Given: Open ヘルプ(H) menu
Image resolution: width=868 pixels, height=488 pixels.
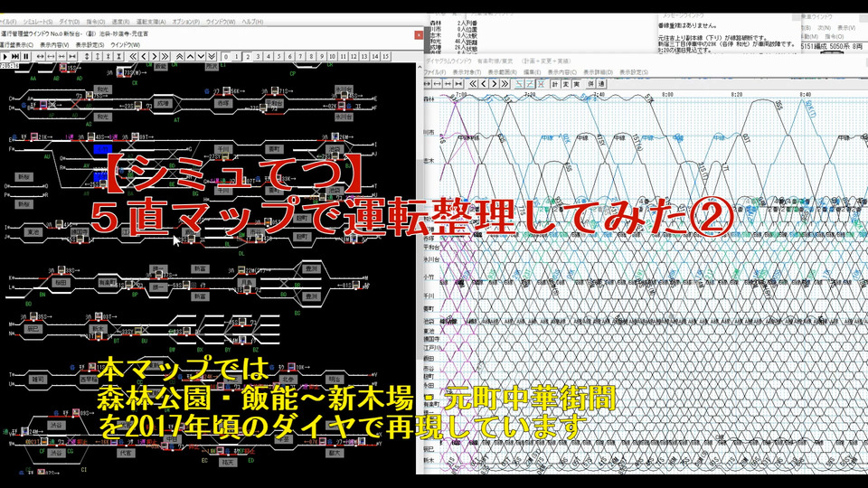Looking at the screenshot, I should (x=252, y=22).
